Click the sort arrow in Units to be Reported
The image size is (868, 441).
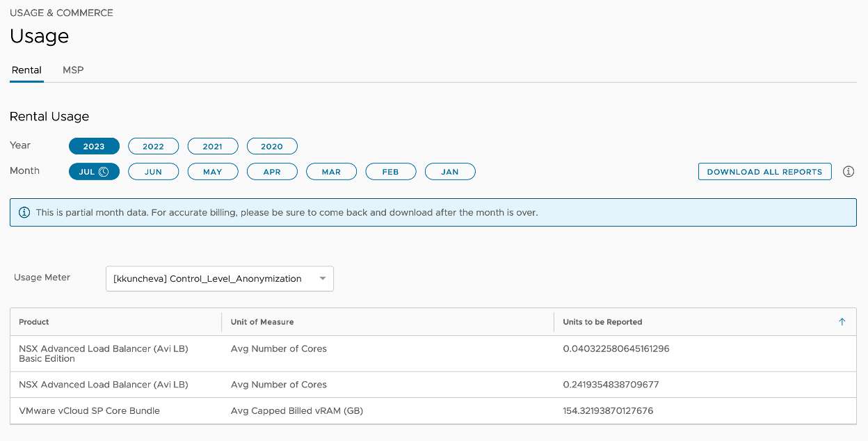842,322
